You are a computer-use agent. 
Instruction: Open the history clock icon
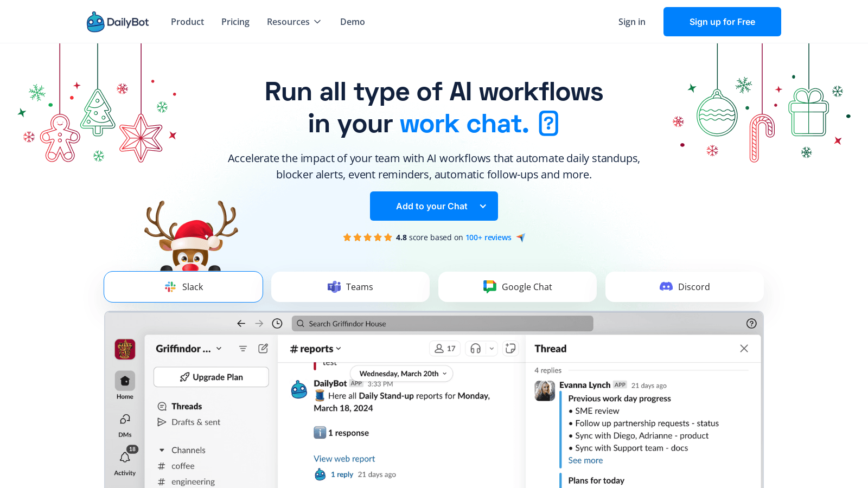[277, 324]
